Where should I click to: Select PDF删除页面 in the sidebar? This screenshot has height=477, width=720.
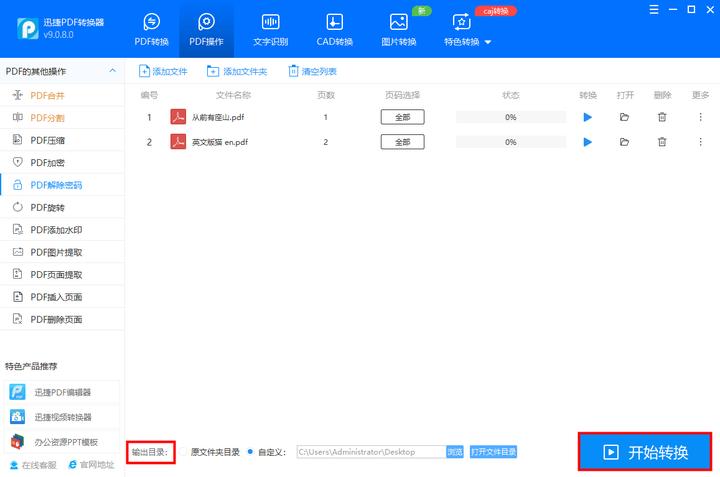[62, 320]
